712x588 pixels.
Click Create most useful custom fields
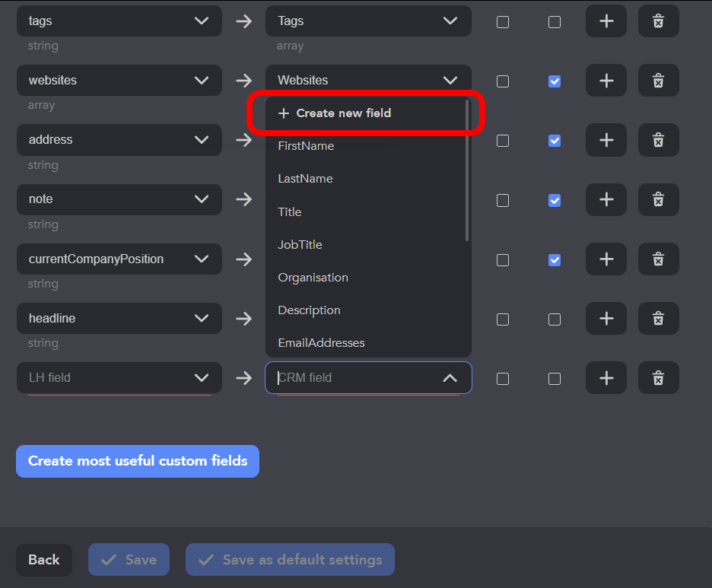[x=138, y=461]
